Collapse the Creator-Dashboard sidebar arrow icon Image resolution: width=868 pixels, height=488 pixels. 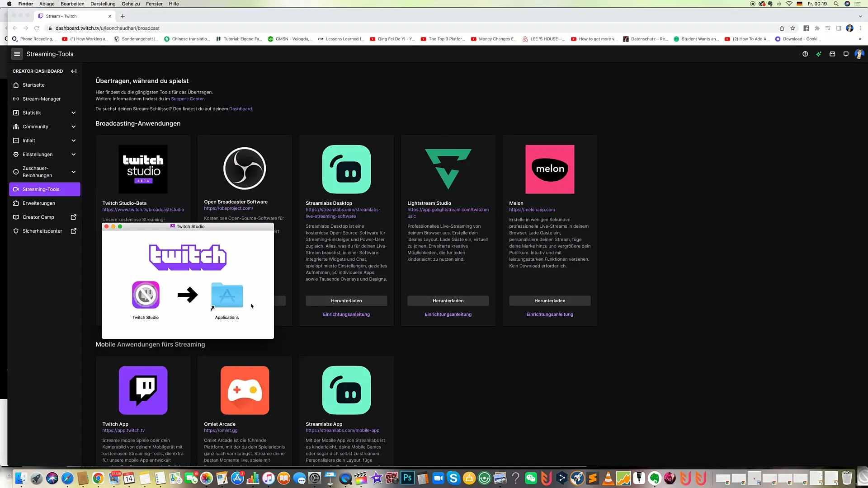74,71
